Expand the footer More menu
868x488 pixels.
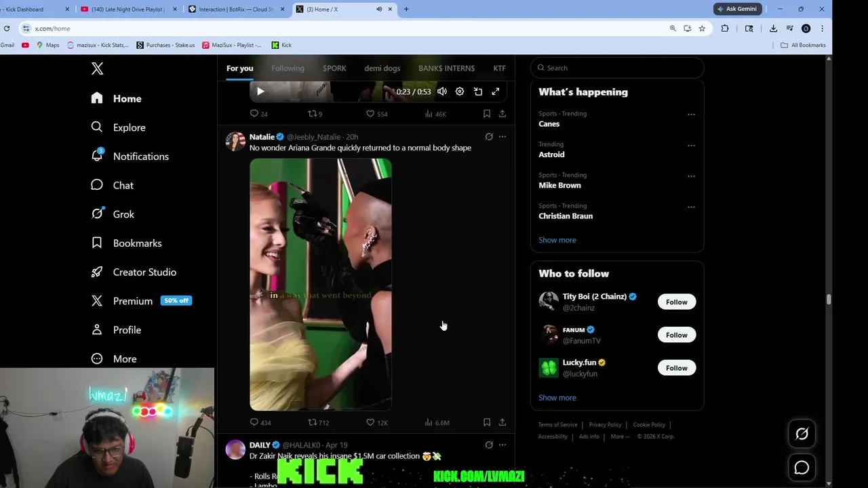[620, 436]
